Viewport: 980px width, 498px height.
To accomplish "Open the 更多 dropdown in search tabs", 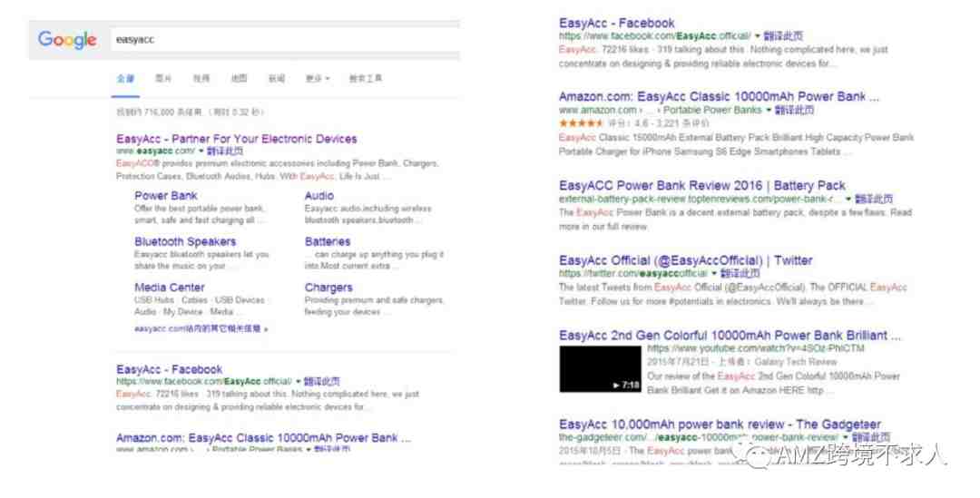I will click(318, 79).
